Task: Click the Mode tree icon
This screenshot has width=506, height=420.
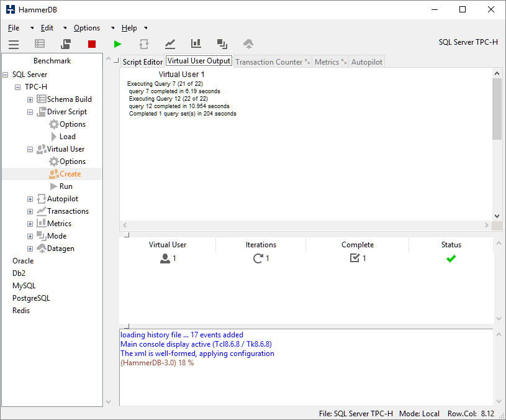Action: tap(42, 236)
